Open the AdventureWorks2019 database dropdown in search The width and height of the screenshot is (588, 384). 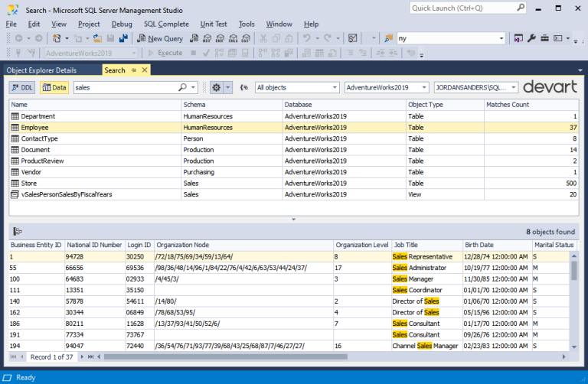423,88
